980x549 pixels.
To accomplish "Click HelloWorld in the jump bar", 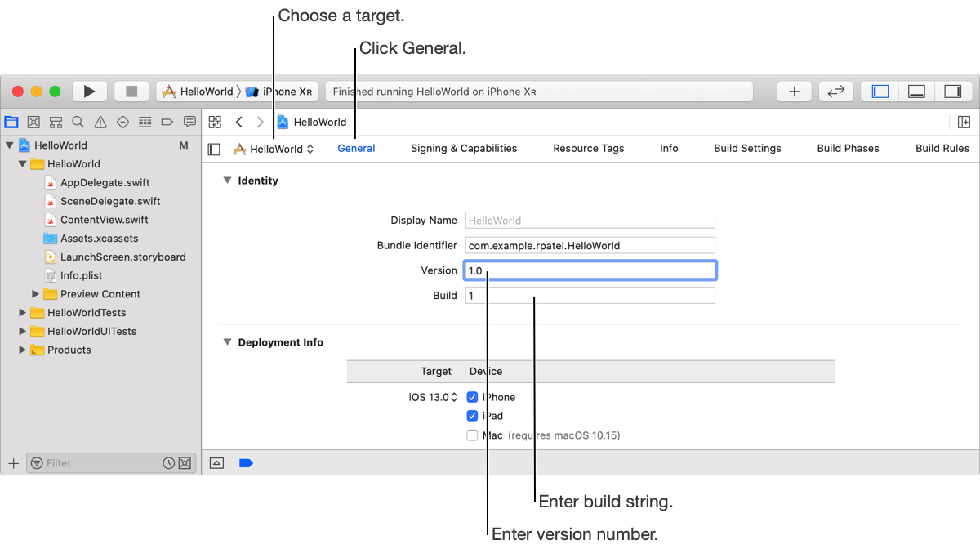I will (x=312, y=122).
